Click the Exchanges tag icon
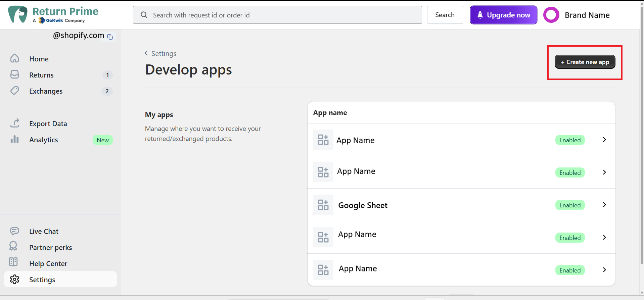The image size is (644, 300). (14, 91)
